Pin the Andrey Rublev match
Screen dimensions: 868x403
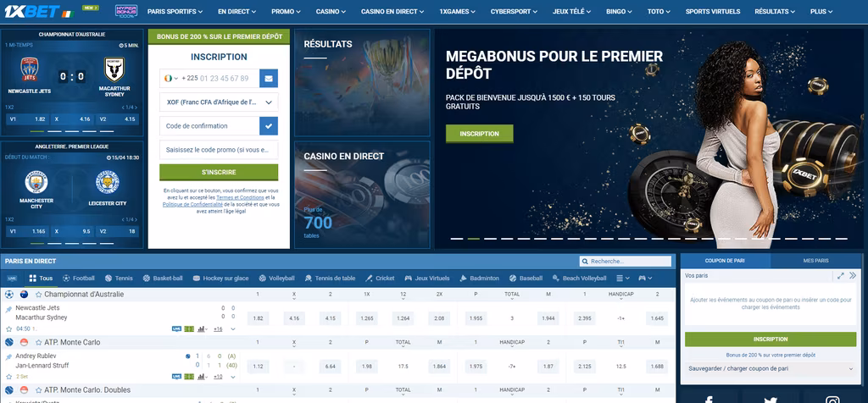[x=8, y=357]
